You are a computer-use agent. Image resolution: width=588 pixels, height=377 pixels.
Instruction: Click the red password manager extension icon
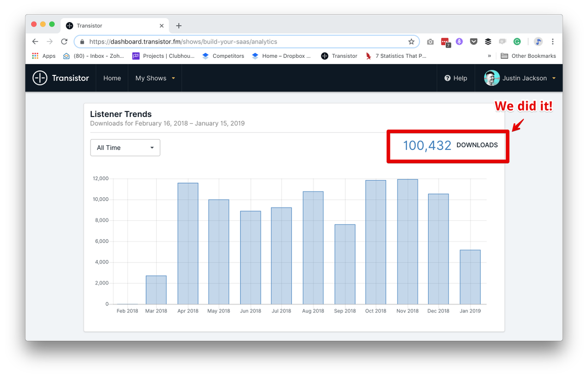(x=445, y=42)
